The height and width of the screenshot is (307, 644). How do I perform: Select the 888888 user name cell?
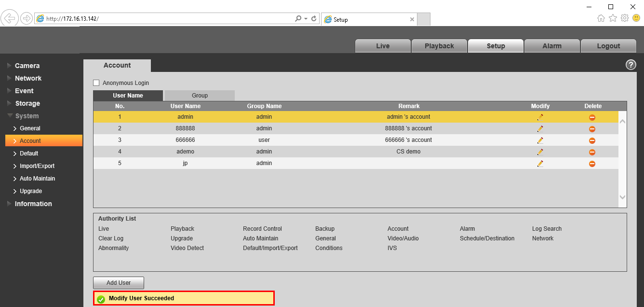pyautogui.click(x=185, y=128)
